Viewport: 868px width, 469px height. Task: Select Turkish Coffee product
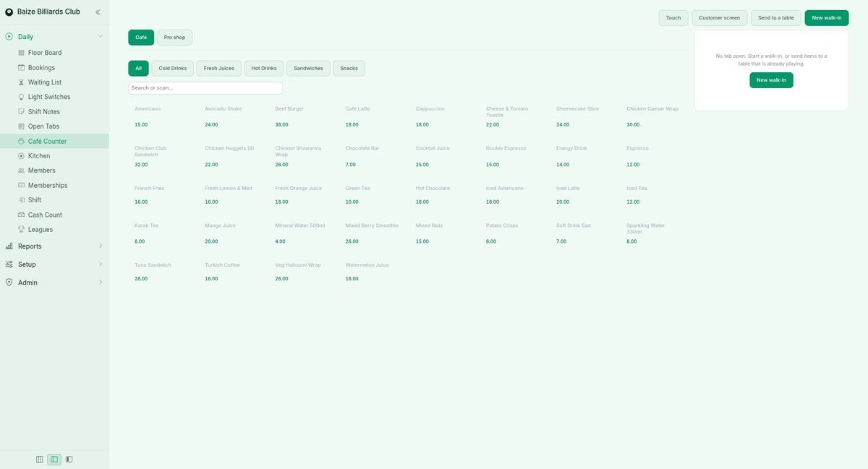pyautogui.click(x=234, y=272)
